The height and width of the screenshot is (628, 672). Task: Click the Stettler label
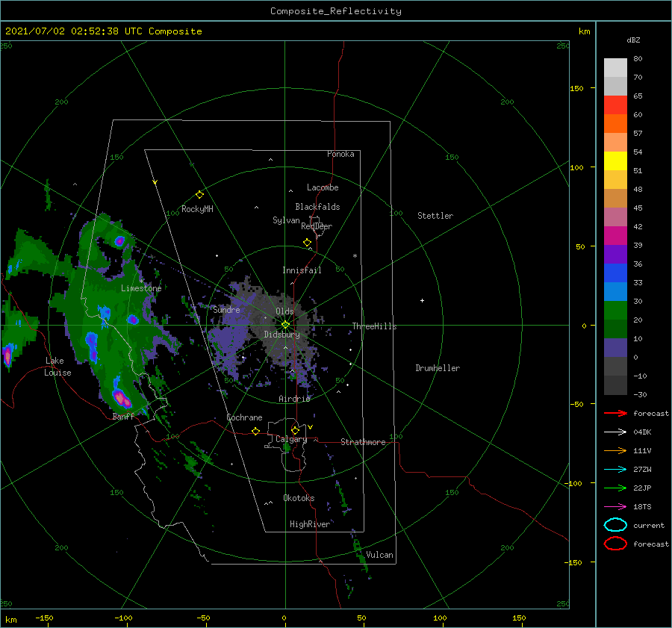(x=435, y=216)
